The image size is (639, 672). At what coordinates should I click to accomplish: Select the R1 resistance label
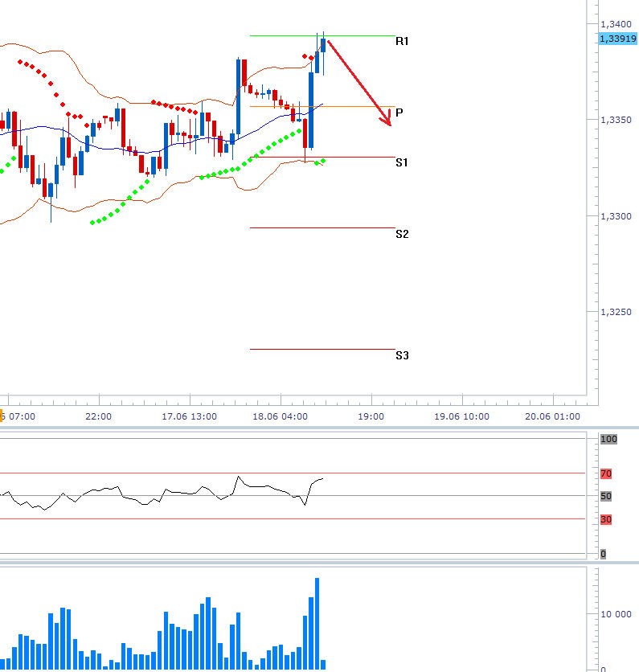(x=402, y=41)
